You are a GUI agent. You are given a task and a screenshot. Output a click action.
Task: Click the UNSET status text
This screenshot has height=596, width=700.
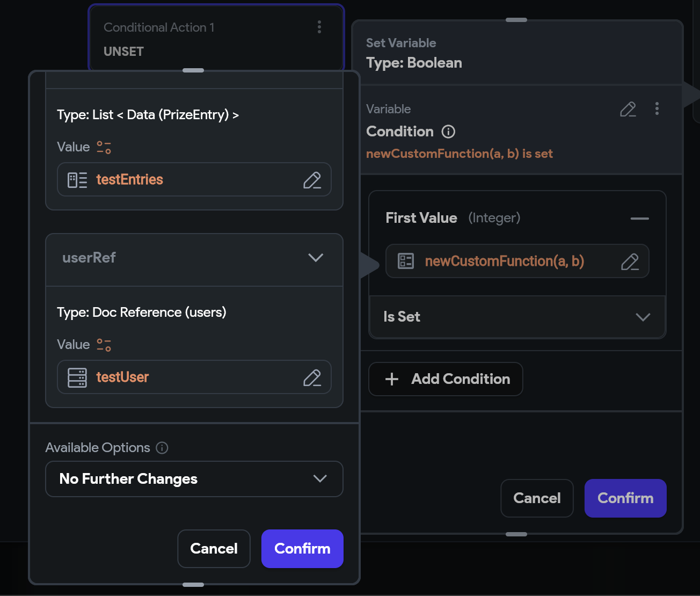pos(123,52)
